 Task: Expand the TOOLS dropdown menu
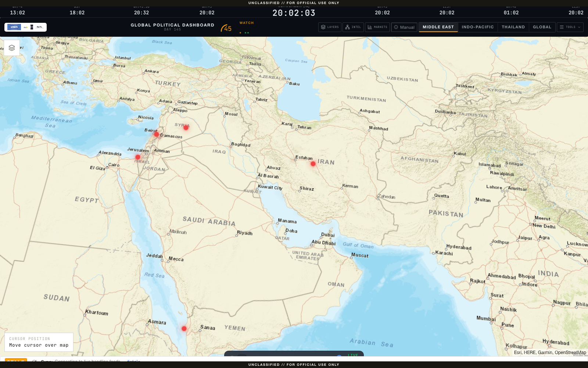(570, 27)
